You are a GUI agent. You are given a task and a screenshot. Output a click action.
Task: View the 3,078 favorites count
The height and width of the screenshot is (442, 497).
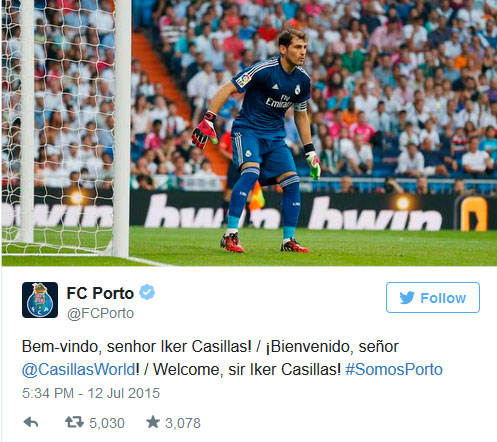[x=183, y=423]
